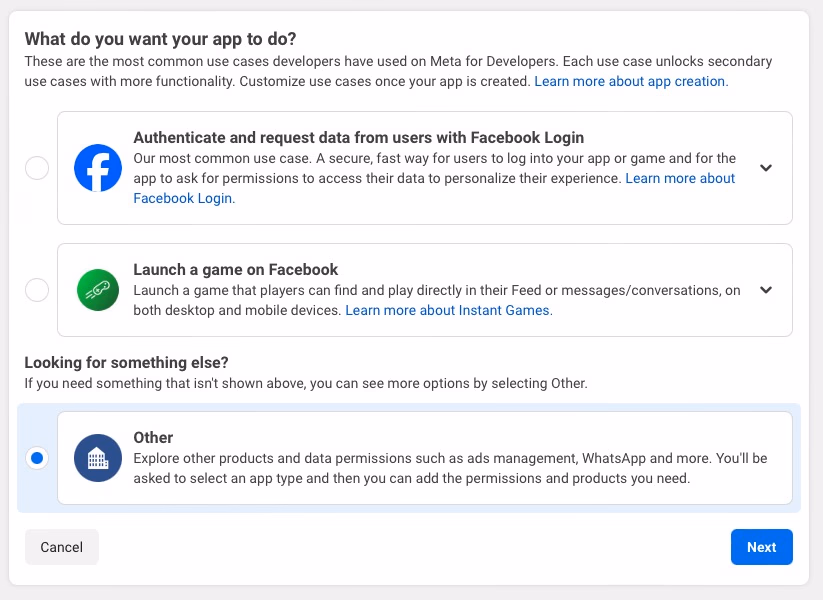Follow the "Learn more about Facebook Login" link
This screenshot has width=823, height=600.
click(680, 178)
